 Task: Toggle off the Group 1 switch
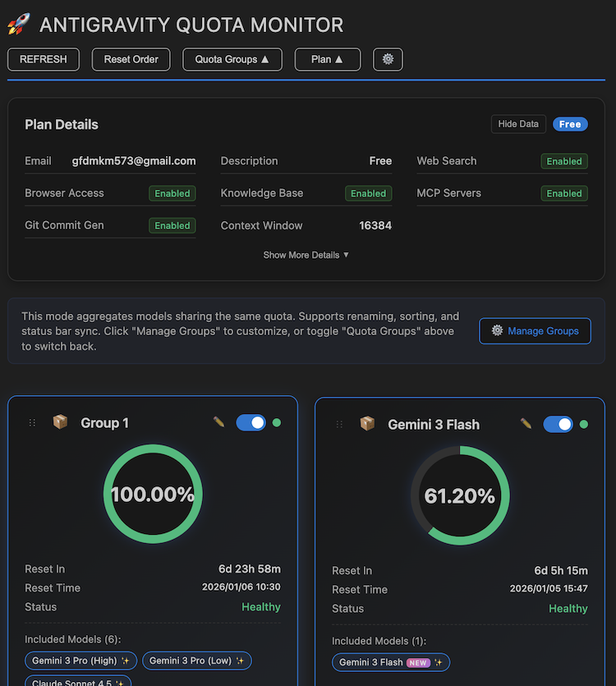click(x=251, y=422)
